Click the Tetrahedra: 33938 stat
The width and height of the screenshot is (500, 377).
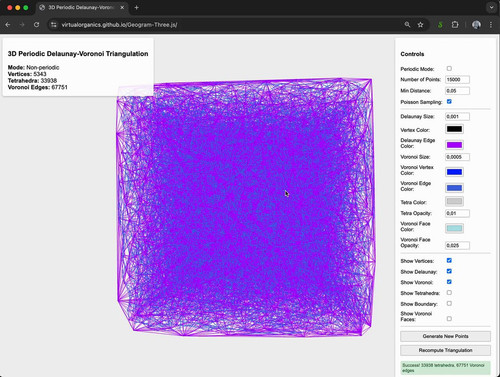click(x=32, y=81)
